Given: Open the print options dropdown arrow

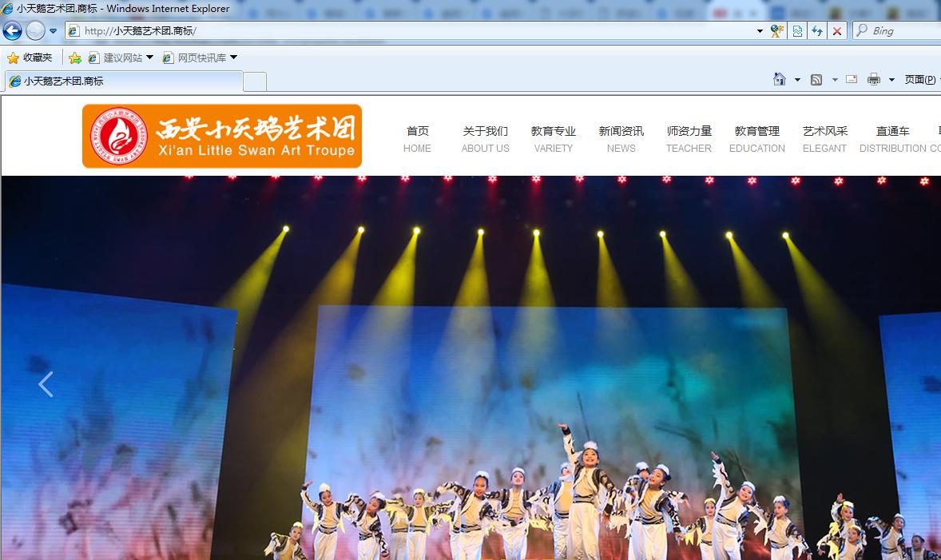Looking at the screenshot, I should 891,80.
